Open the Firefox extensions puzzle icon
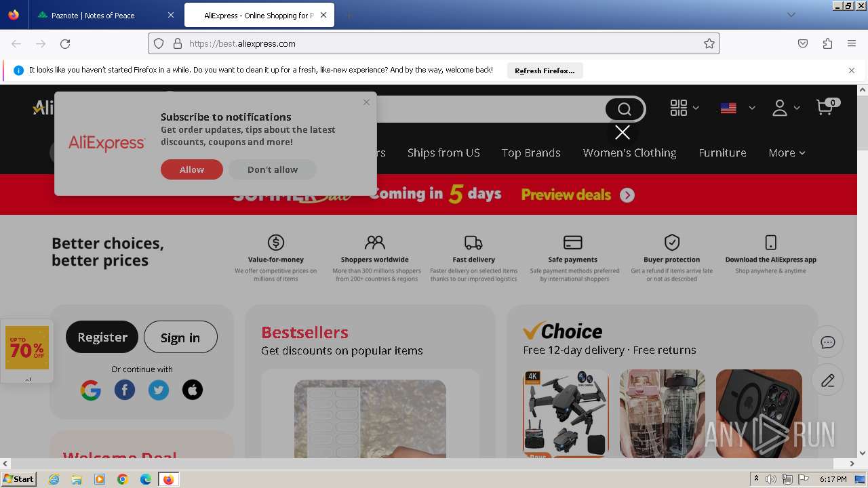Viewport: 868px width, 488px height. tap(827, 43)
